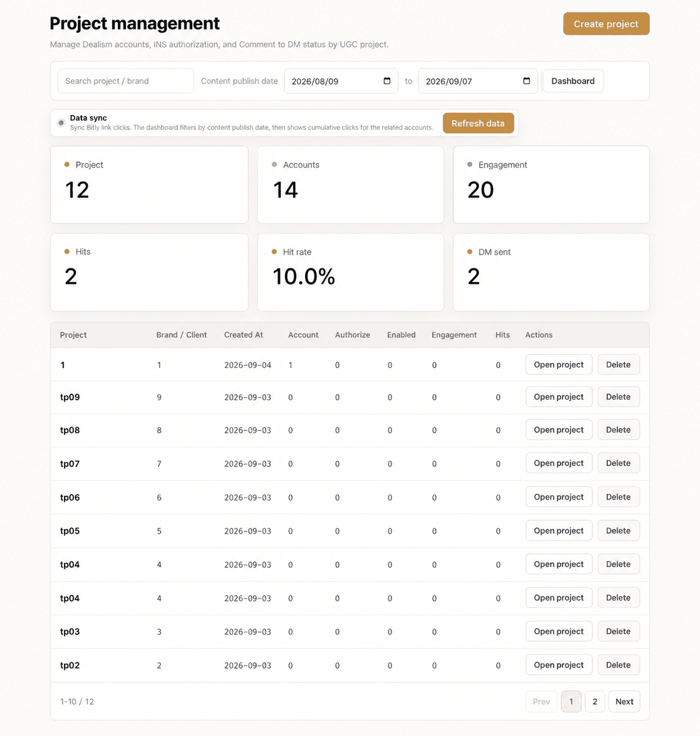Click the Authorize column header
Viewport: 700px width, 736px height.
(x=353, y=335)
